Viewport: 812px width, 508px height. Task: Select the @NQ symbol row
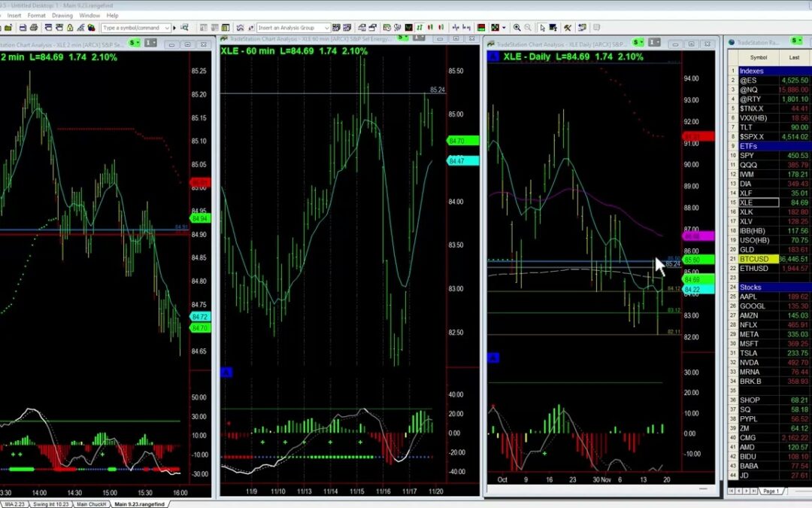coord(774,90)
